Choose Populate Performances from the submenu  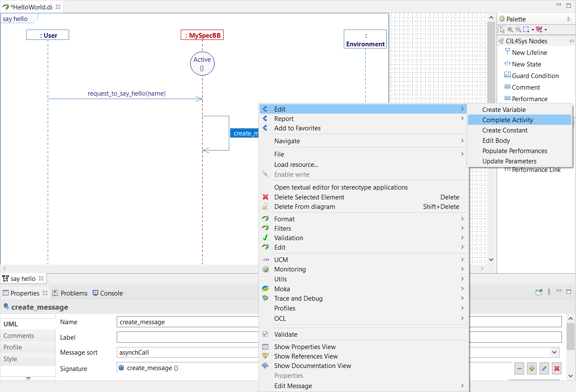(x=519, y=151)
